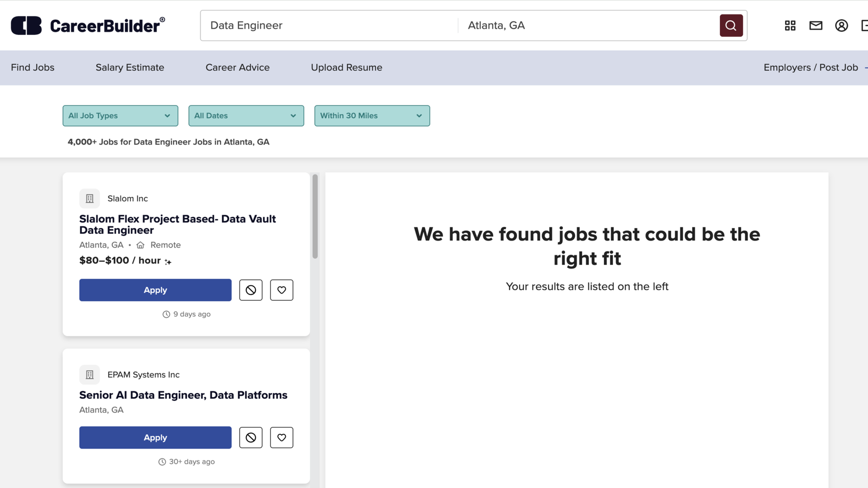Viewport: 868px width, 488px height.
Task: Click the salary estimate sparkle icon
Action: tap(168, 261)
